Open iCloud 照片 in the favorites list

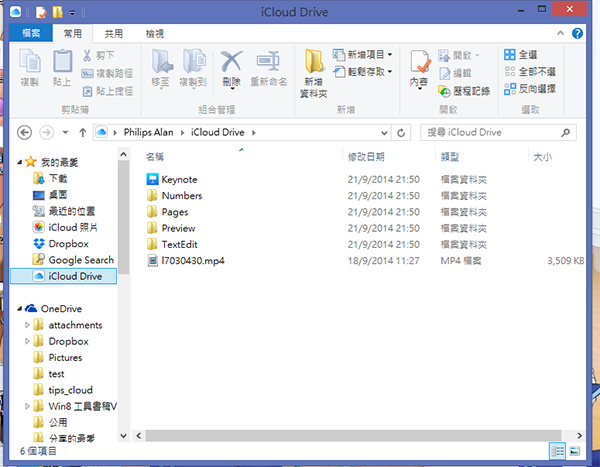pyautogui.click(x=73, y=227)
